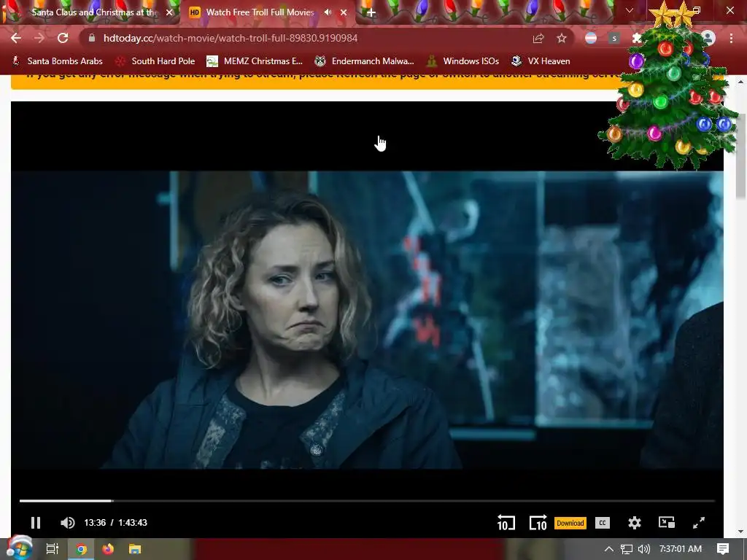Rewind the video 10 seconds

[506, 522]
